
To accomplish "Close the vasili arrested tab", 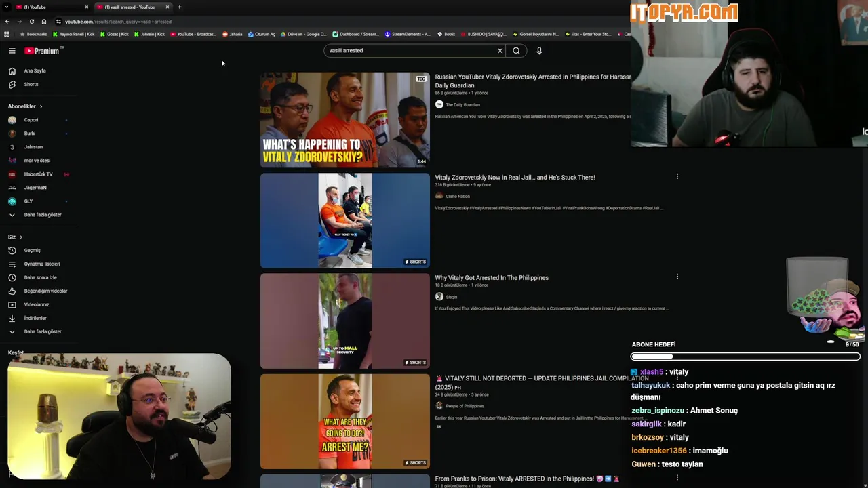I will click(167, 7).
